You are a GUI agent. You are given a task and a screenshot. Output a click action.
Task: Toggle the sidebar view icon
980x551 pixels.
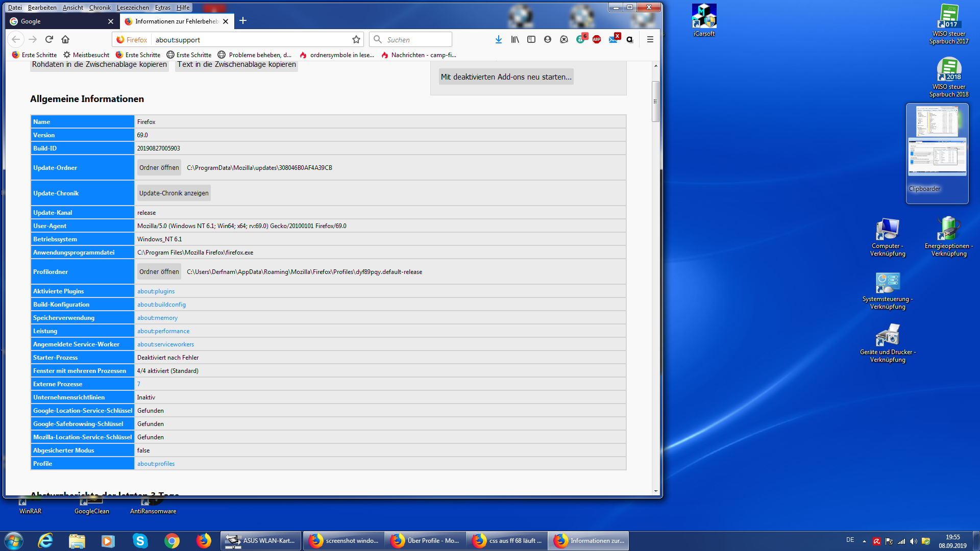[x=531, y=40]
